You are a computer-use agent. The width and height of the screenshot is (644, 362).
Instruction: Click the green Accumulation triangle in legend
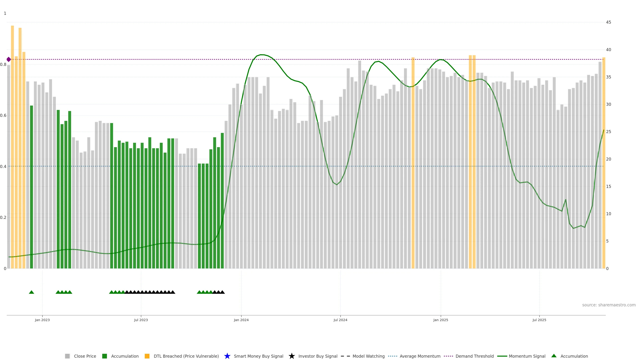click(554, 356)
